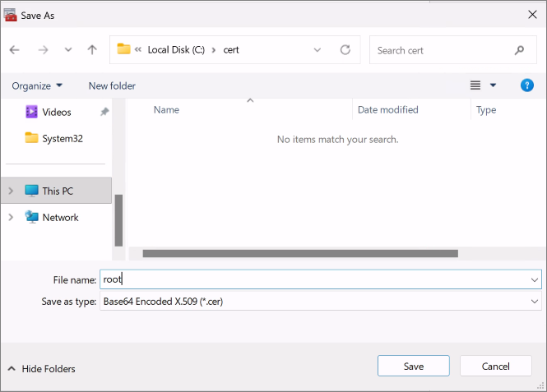
Task: Cancel the Save As dialog
Action: pyautogui.click(x=495, y=366)
